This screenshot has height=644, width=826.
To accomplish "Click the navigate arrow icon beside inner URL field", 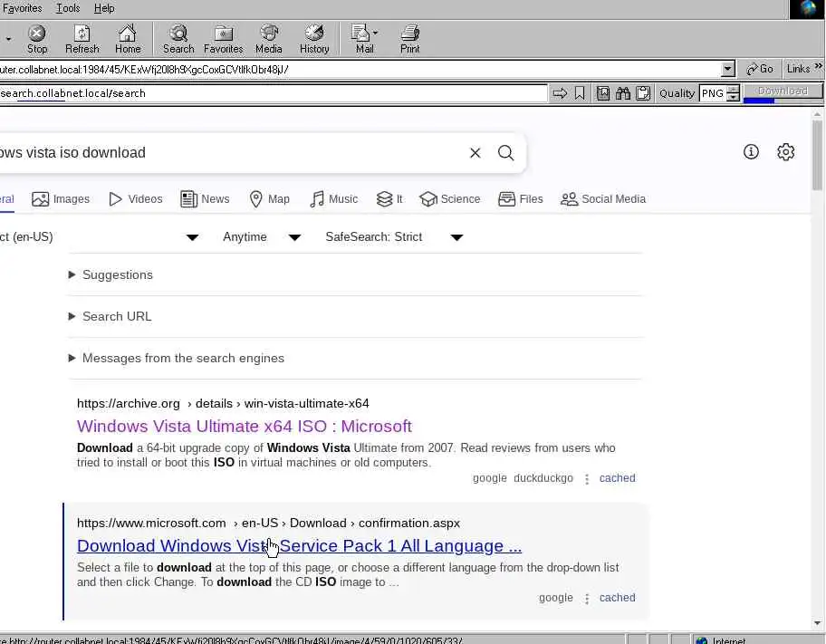I will [560, 93].
